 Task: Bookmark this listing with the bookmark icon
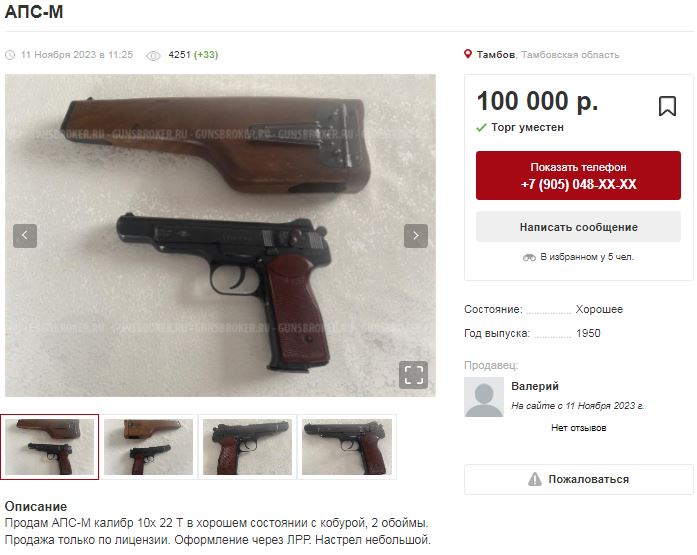coord(667,107)
